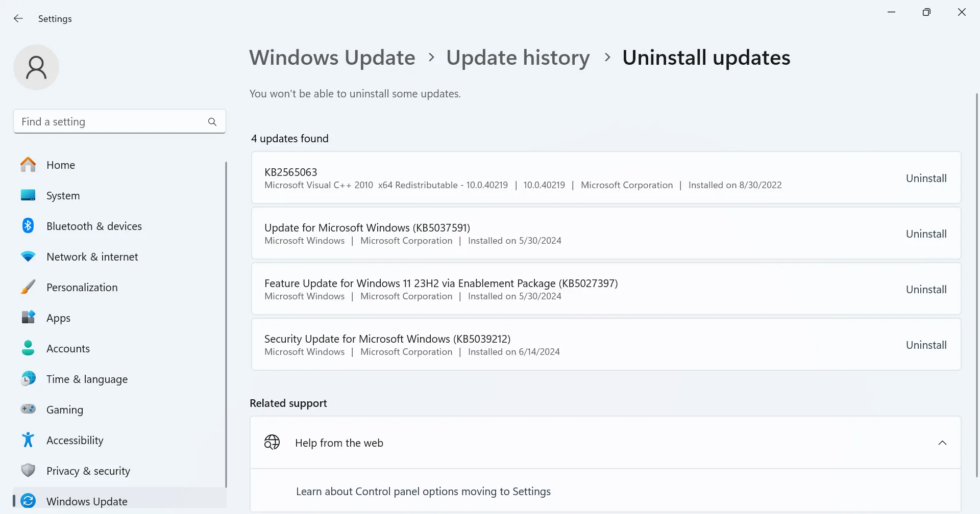The width and height of the screenshot is (980, 514).
Task: Click the Personalization paintbrush icon
Action: click(x=28, y=287)
